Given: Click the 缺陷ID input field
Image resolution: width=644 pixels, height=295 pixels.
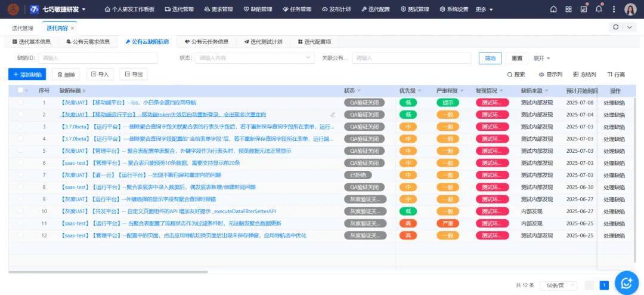Looking at the screenshot, I should click(98, 58).
